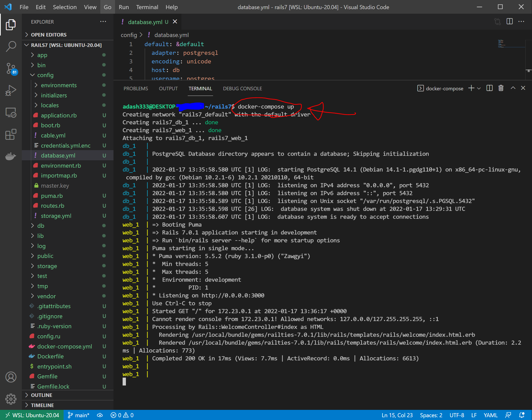The height and width of the screenshot is (420, 532).
Task: Open Source Control with 81 changes badge
Action: tap(11, 68)
